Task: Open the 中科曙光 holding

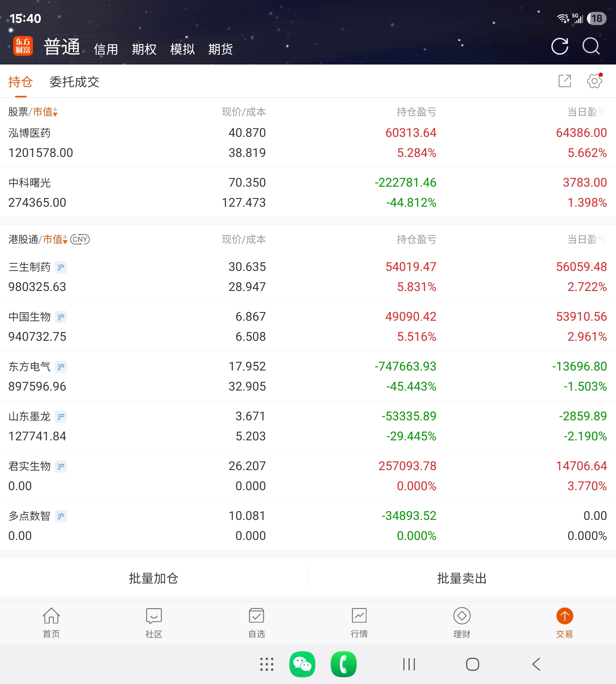Action: coord(308,192)
